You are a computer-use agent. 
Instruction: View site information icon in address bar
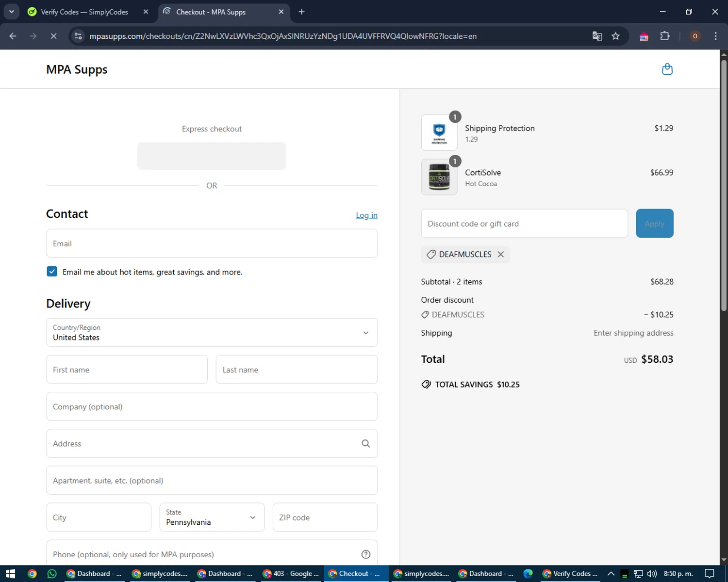[x=78, y=36]
